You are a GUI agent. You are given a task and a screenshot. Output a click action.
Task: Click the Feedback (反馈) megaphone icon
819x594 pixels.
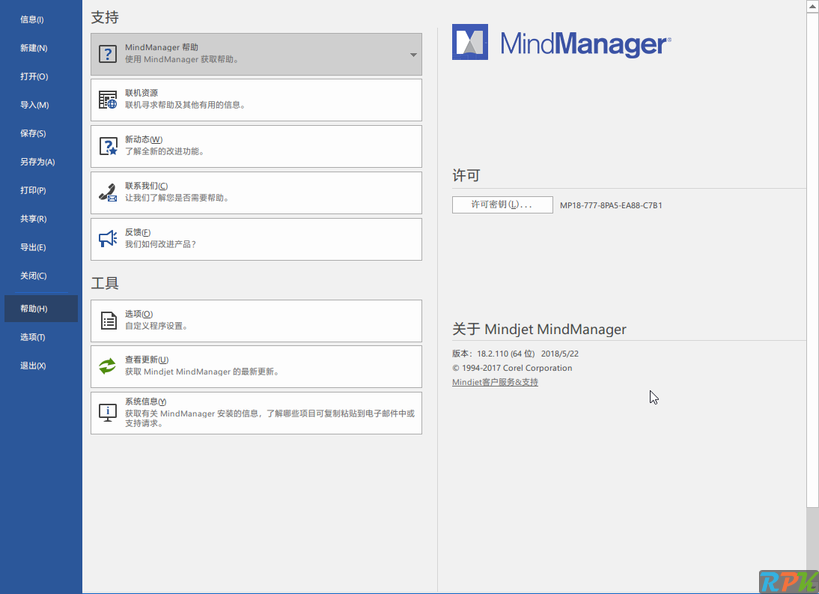(108, 239)
